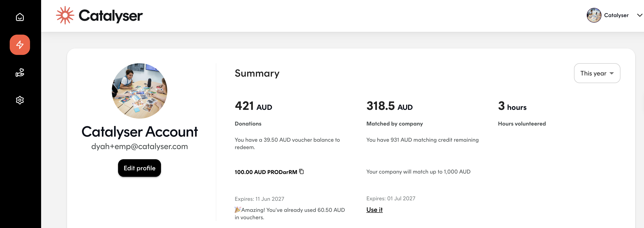
Task: Click the 318.5 AUD matched amount
Action: tap(389, 106)
